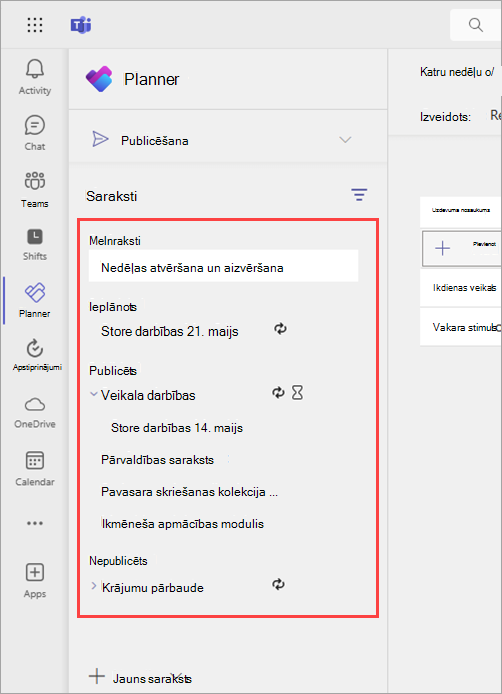Expand the Publicēšana dropdown chevron
502x694 pixels.
[x=345, y=140]
